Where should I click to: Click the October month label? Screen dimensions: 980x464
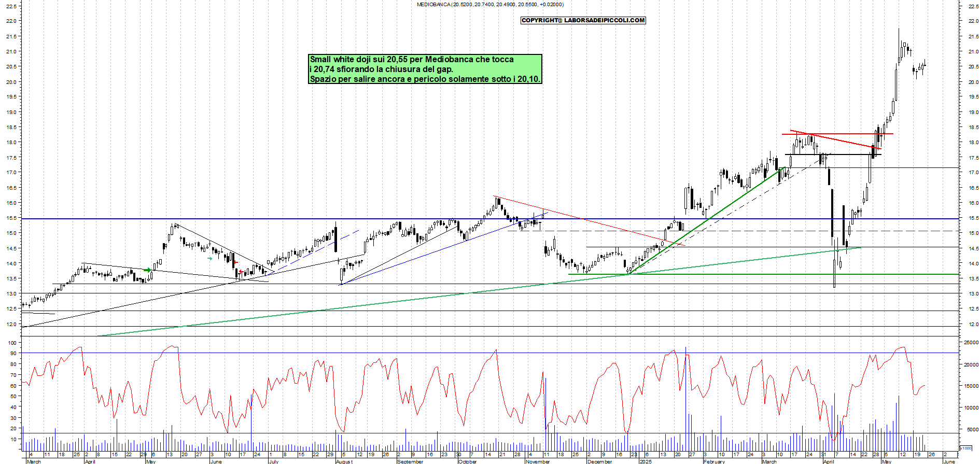[468, 461]
